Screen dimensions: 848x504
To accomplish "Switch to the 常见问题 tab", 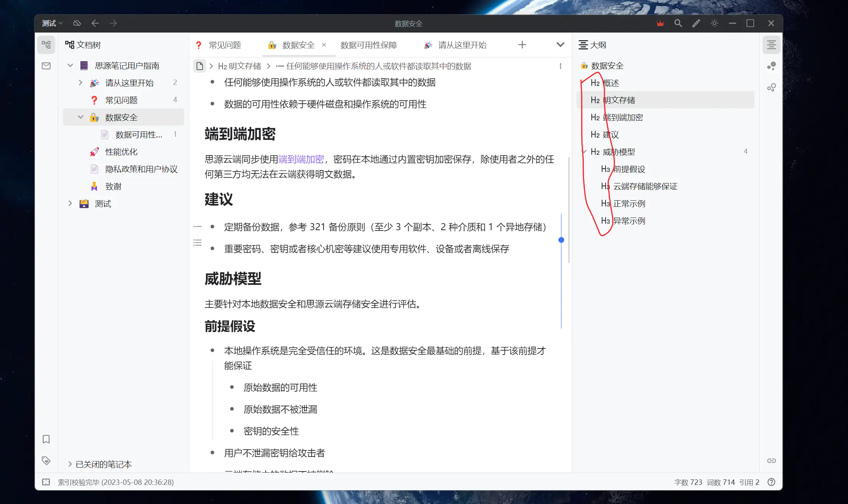I will [x=224, y=45].
